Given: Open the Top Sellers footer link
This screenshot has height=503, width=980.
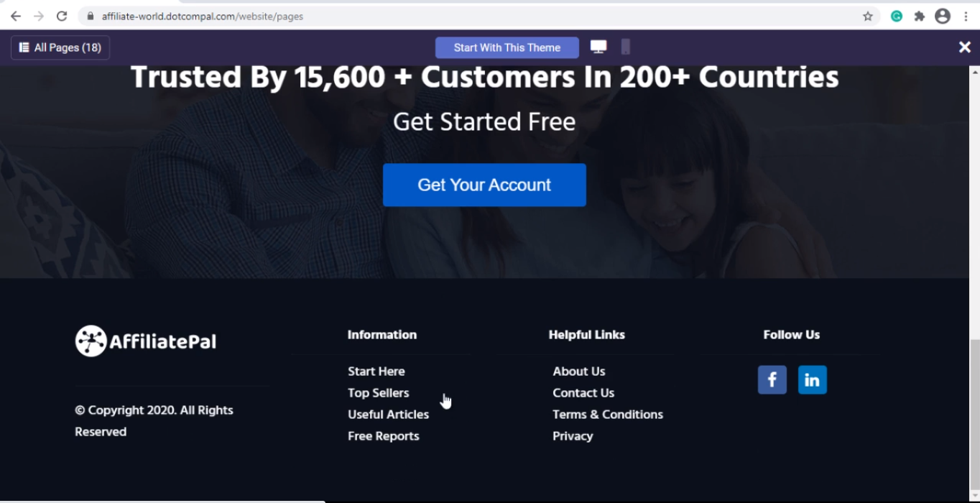Looking at the screenshot, I should [379, 393].
